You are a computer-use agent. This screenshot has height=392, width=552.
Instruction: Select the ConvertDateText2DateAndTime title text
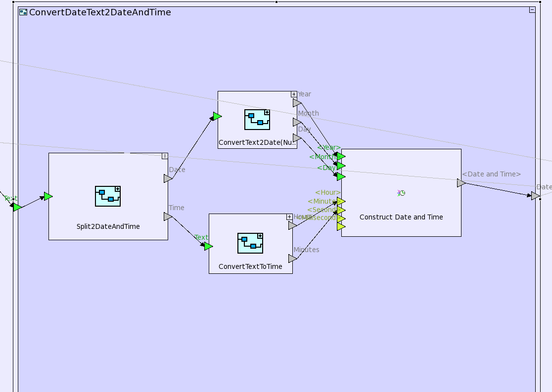tap(100, 12)
